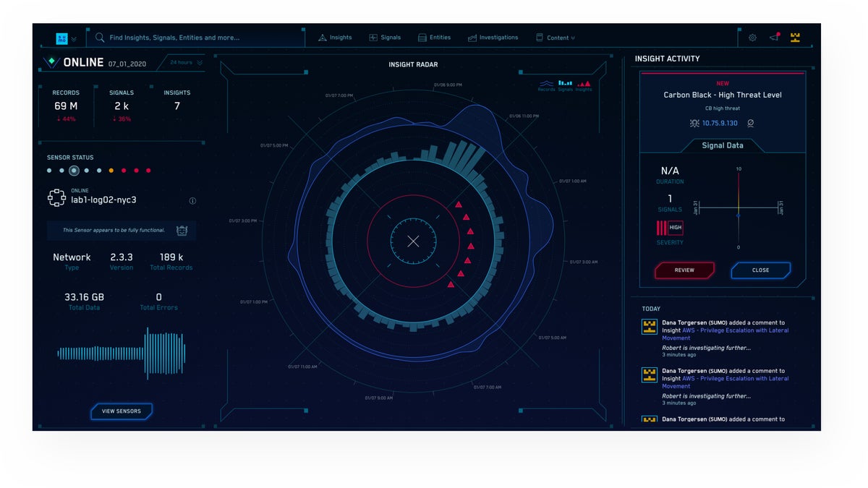
Task: Click the Close button on insight card
Action: tap(760, 270)
